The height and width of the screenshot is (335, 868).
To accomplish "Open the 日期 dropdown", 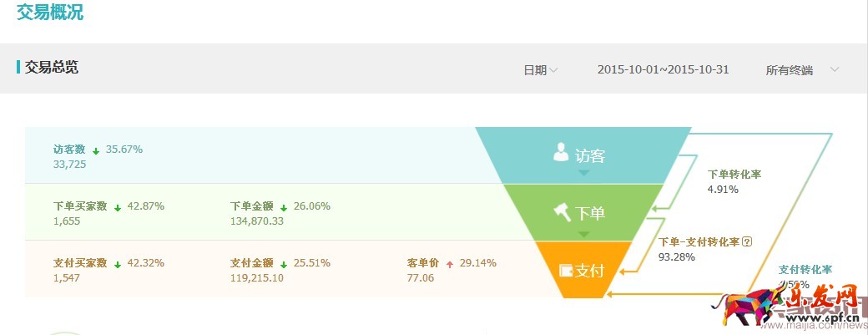I will (x=540, y=70).
